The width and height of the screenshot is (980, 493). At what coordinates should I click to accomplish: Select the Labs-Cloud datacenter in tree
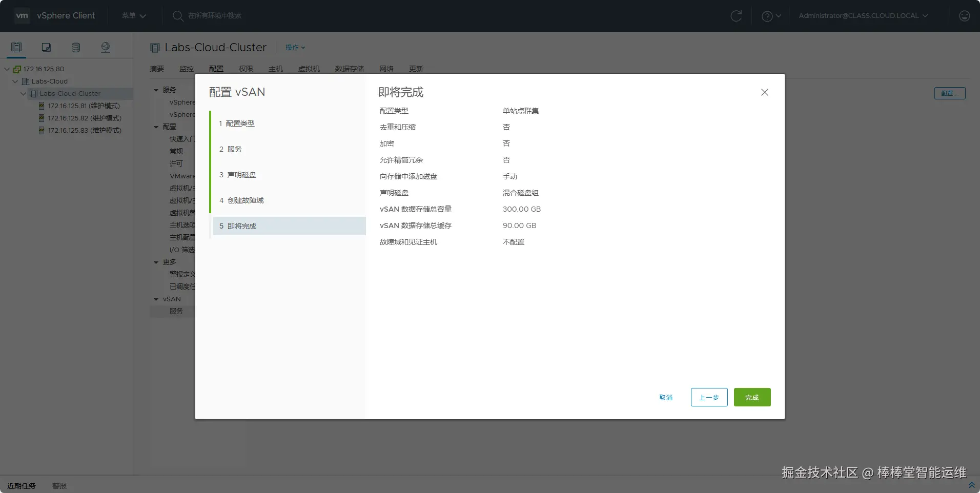tap(49, 81)
